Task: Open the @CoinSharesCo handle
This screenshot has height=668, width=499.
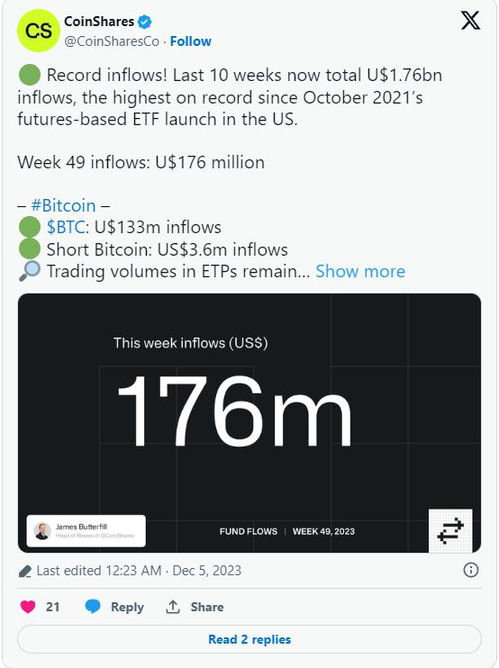Action: click(112, 41)
